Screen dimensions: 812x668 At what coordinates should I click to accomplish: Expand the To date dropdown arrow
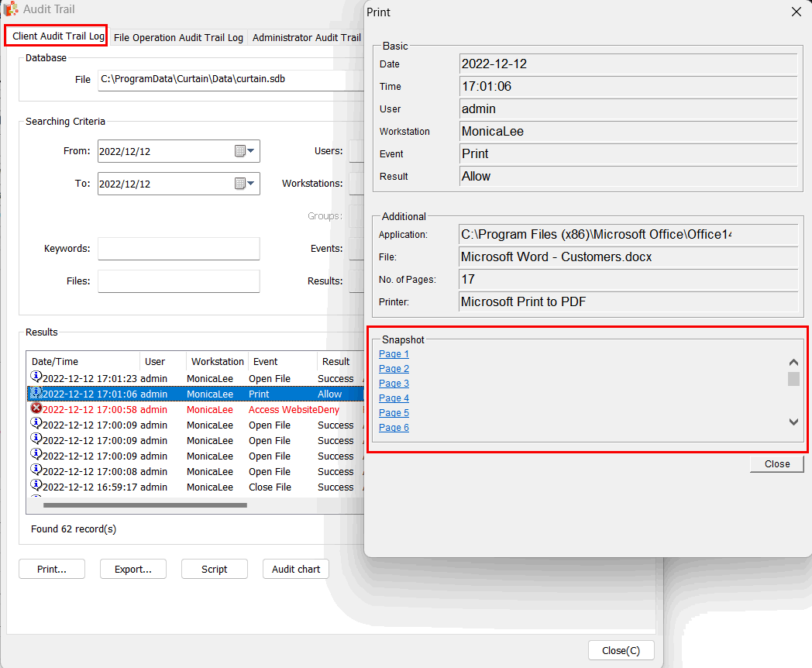coord(252,184)
